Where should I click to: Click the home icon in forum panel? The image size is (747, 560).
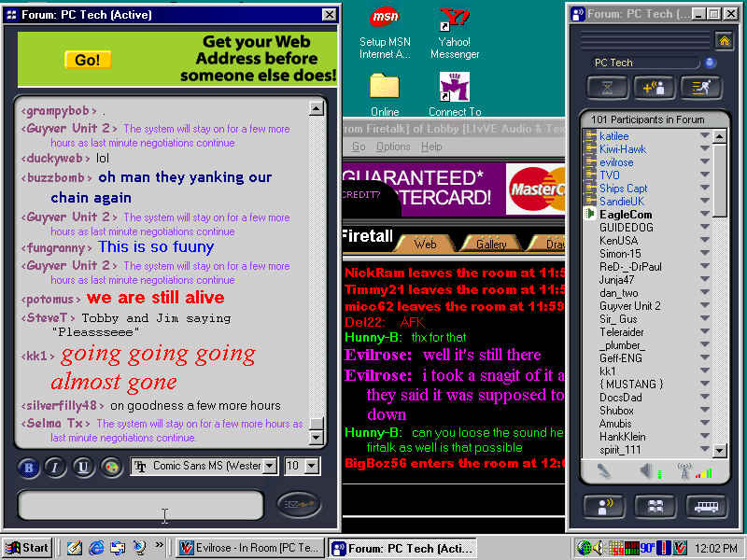point(724,40)
